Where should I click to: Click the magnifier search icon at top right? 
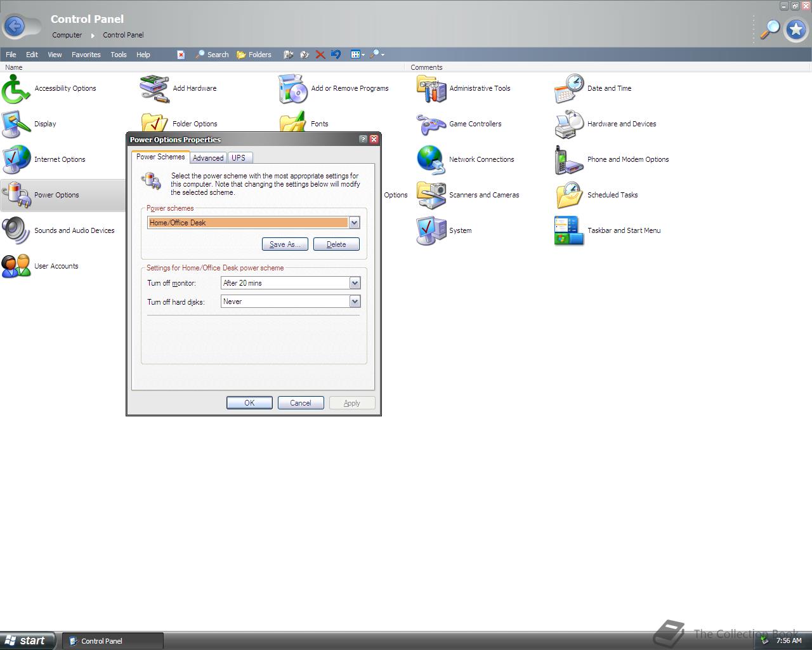[x=769, y=29]
